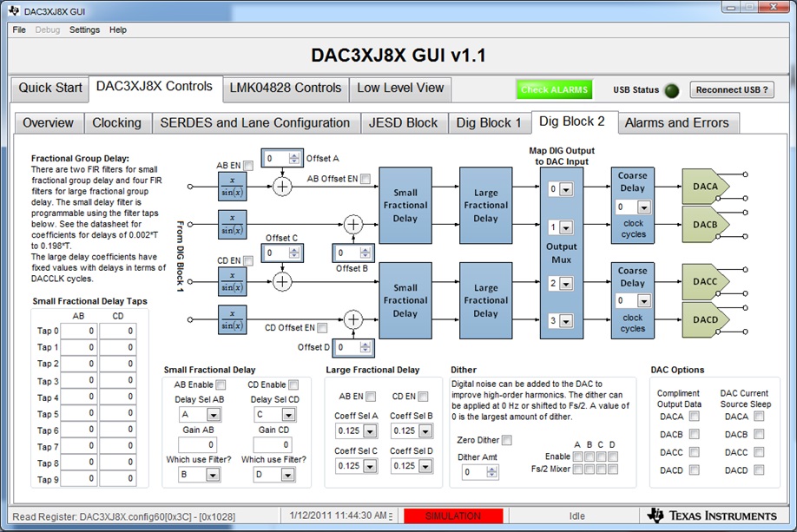The height and width of the screenshot is (532, 797).
Task: Click the DACA output block icon
Action: [x=706, y=187]
